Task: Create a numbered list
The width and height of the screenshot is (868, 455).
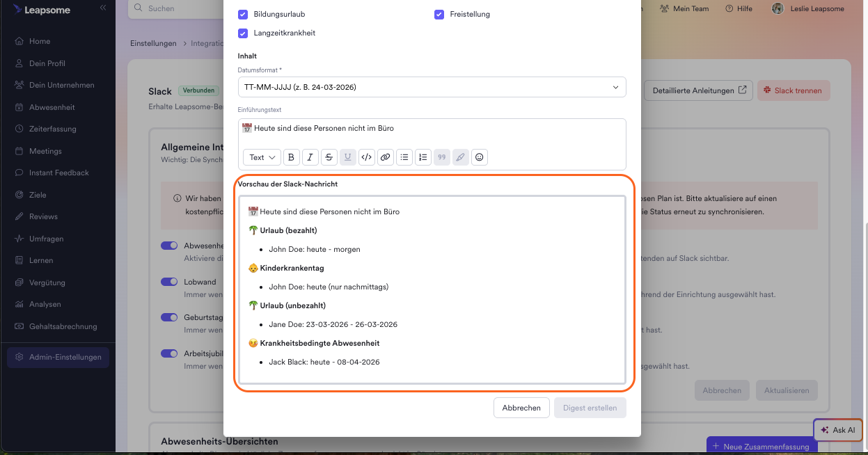Action: pyautogui.click(x=423, y=157)
